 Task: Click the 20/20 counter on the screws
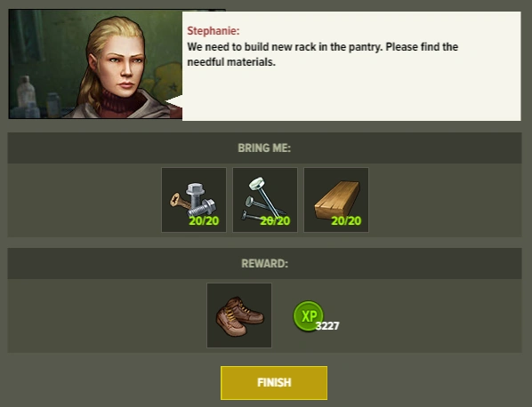point(204,221)
